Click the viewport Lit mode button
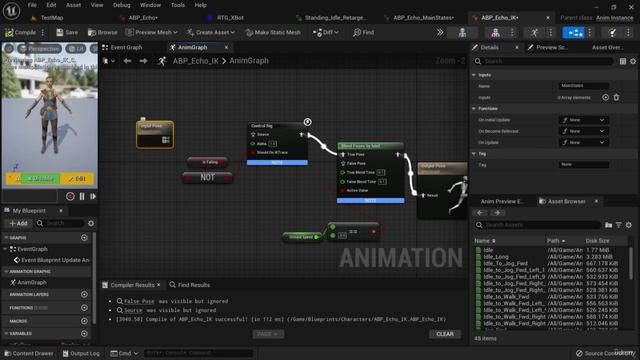 point(76,49)
